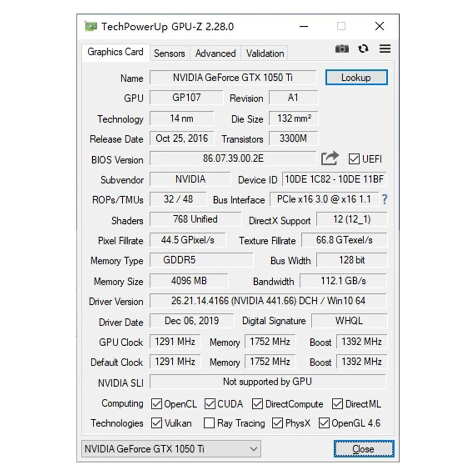Toggle the UEFI checkbox
Image resolution: width=476 pixels, height=476 pixels.
(x=354, y=159)
